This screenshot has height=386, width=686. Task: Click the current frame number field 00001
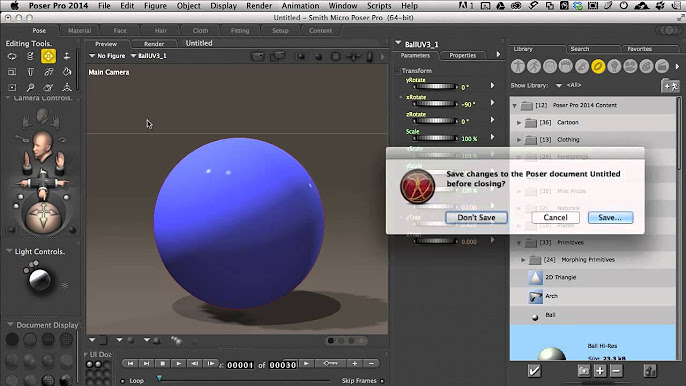tap(240, 365)
